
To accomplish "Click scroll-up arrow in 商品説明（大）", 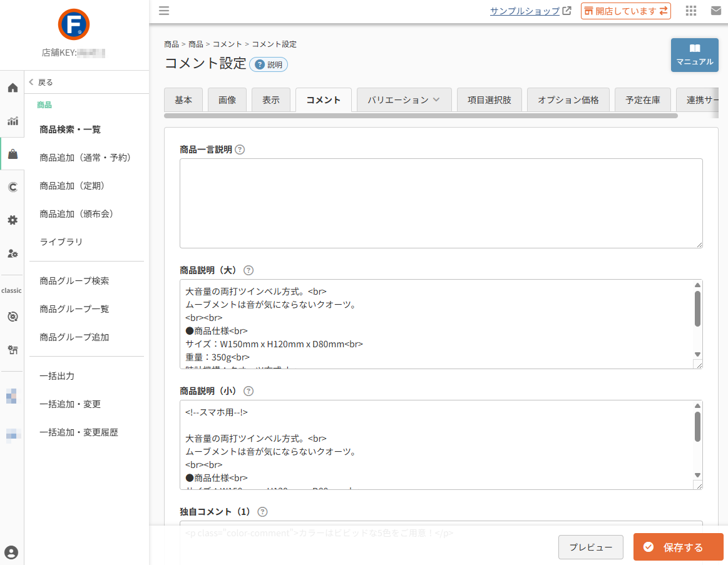I will [x=697, y=285].
